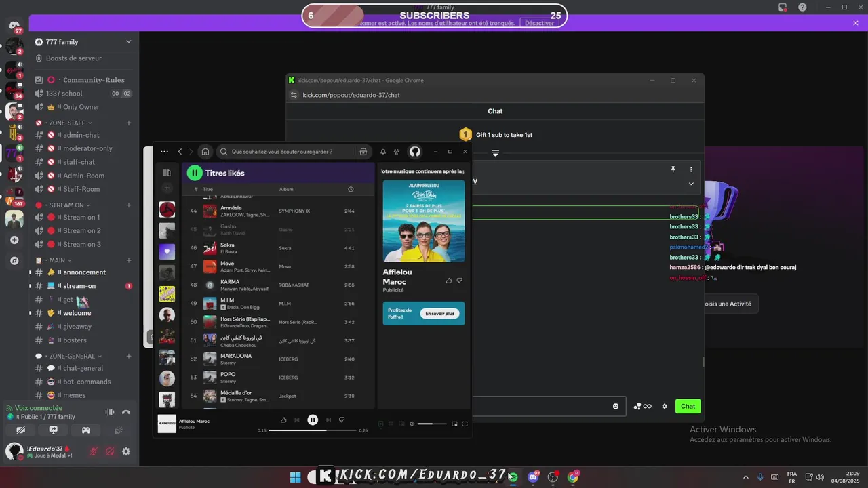Viewport: 868px width, 488px height.
Task: Open annoncement channel
Action: coord(83,272)
